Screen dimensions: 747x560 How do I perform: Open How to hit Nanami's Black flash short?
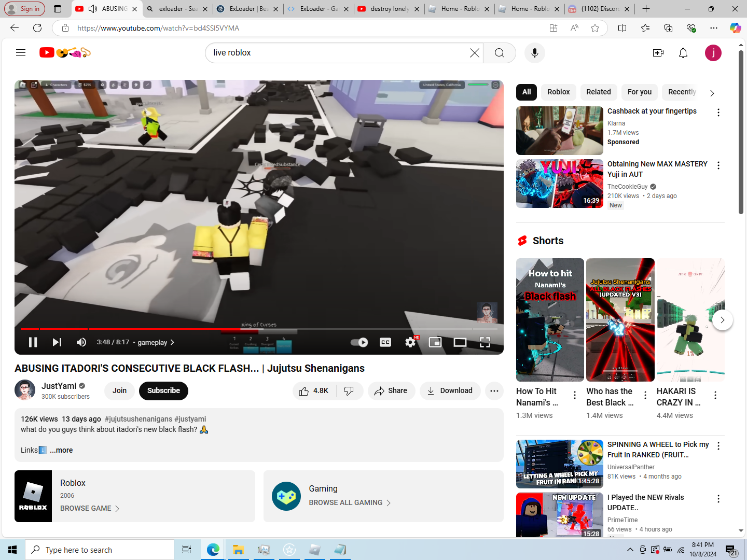tap(550, 320)
